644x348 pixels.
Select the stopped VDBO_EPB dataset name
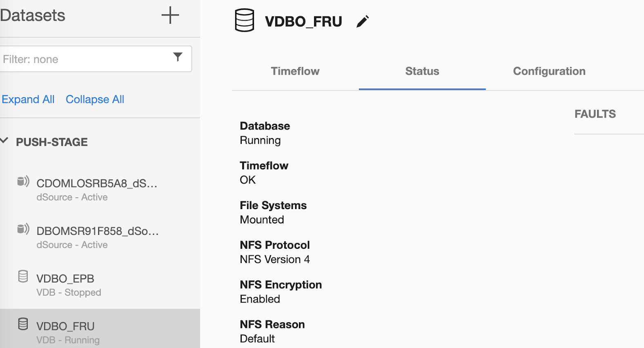(x=65, y=279)
